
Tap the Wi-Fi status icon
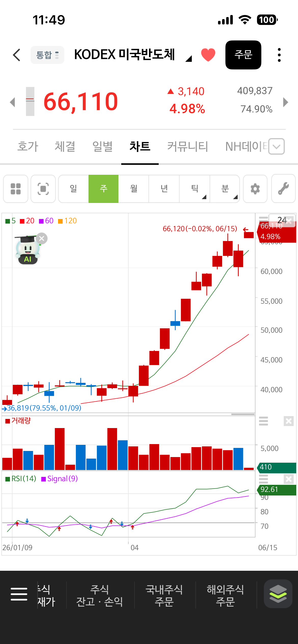point(245,20)
